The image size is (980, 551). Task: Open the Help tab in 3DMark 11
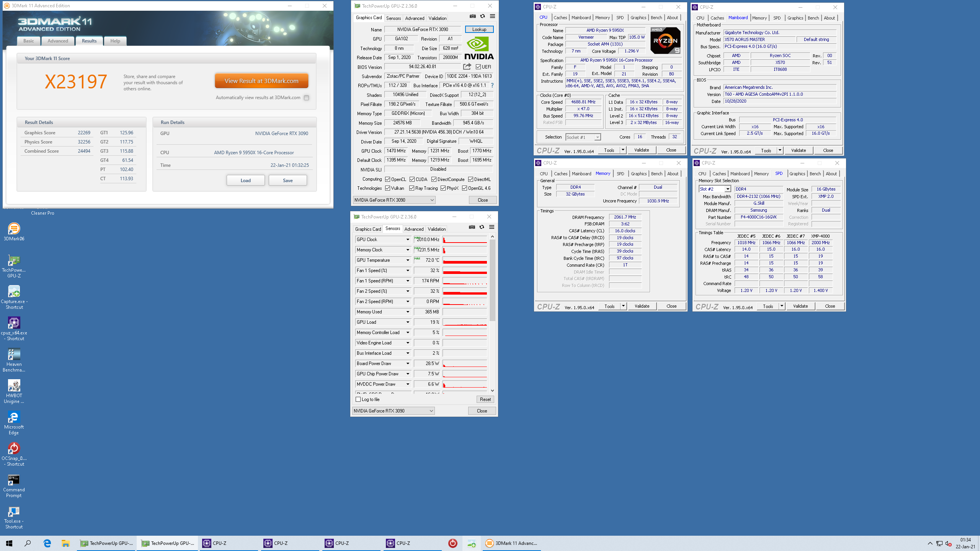[x=115, y=41]
